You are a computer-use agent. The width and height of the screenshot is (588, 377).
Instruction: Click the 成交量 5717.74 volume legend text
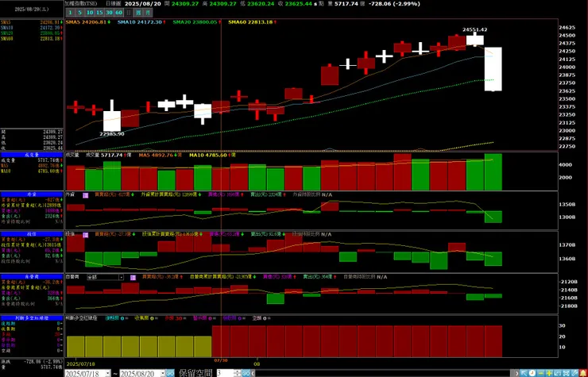(x=104, y=155)
